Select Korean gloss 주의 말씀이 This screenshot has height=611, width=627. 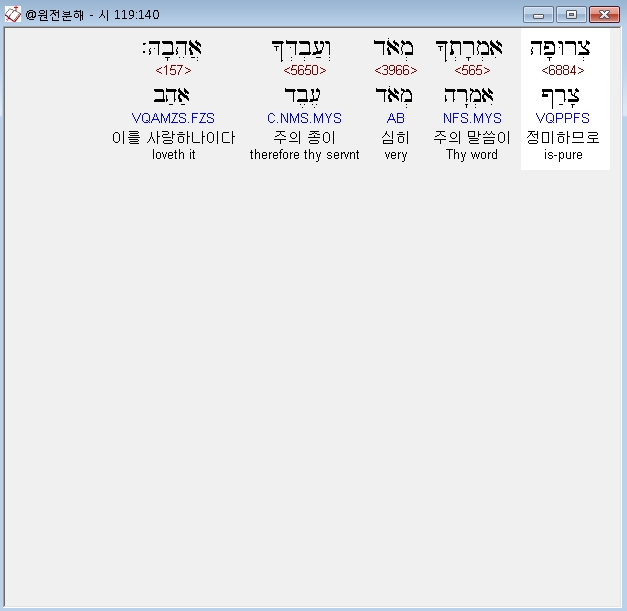pos(472,138)
